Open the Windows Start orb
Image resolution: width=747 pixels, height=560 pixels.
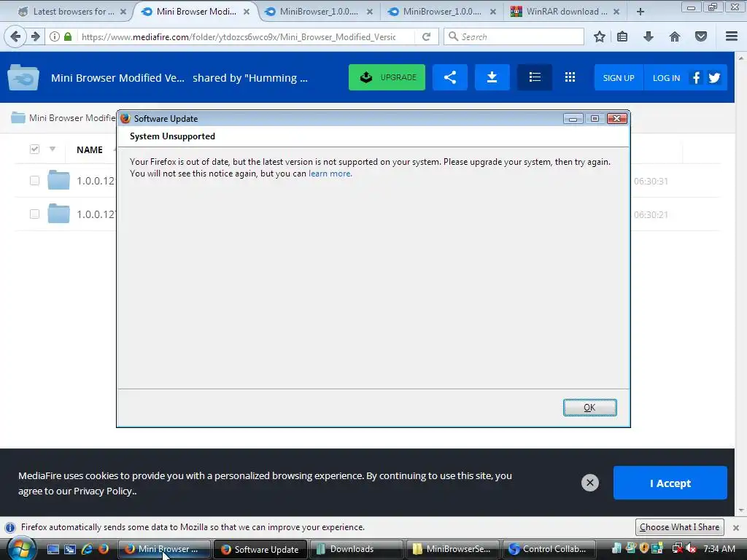coord(20,549)
